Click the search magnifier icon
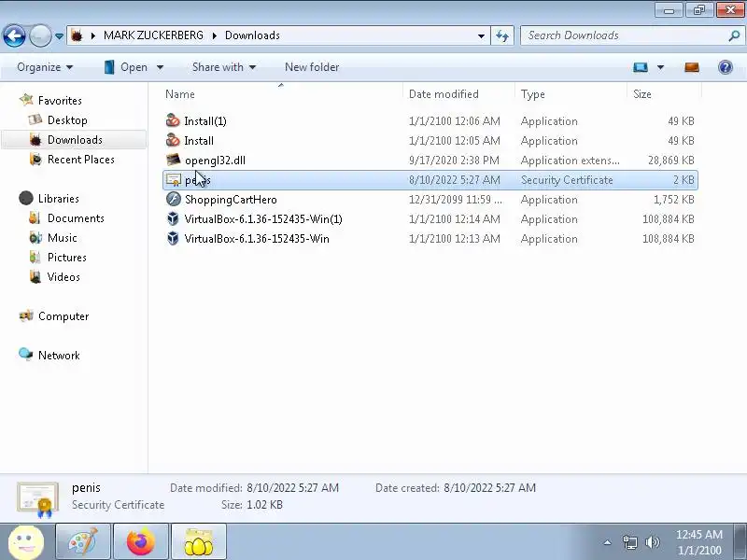Viewport: 747px width, 560px height. [734, 35]
